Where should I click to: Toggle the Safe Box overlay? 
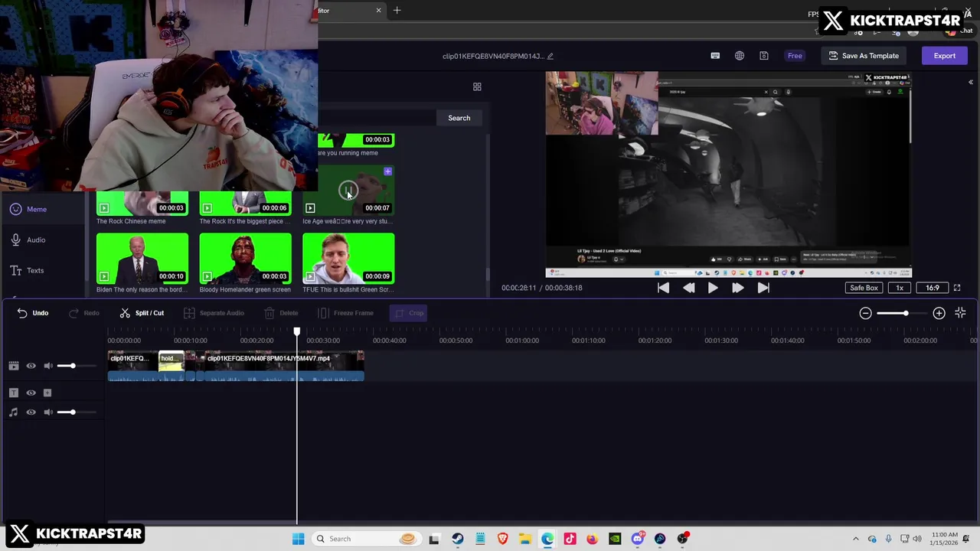[864, 288]
